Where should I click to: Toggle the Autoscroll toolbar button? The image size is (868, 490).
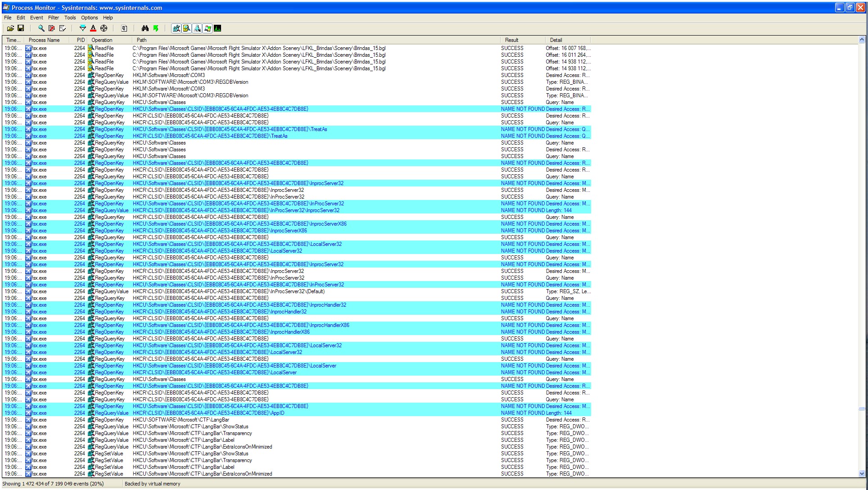click(52, 28)
